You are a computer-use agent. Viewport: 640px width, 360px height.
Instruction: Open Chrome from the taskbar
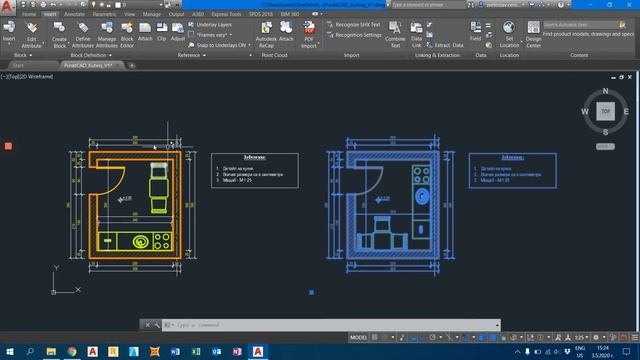point(72,351)
